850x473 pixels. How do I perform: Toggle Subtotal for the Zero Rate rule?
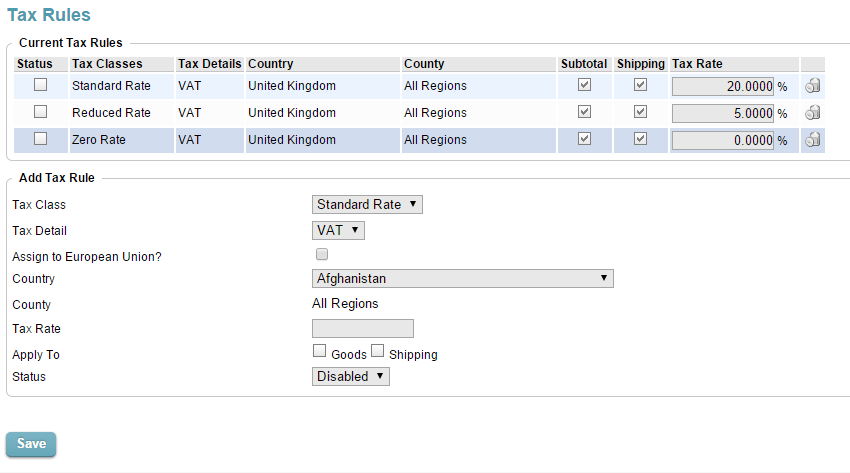point(585,139)
